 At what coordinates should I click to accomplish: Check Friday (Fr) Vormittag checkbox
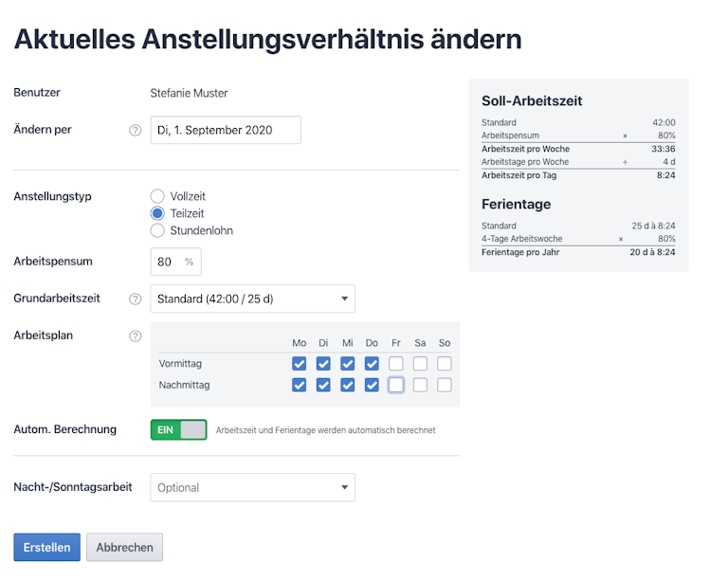pyautogui.click(x=396, y=363)
